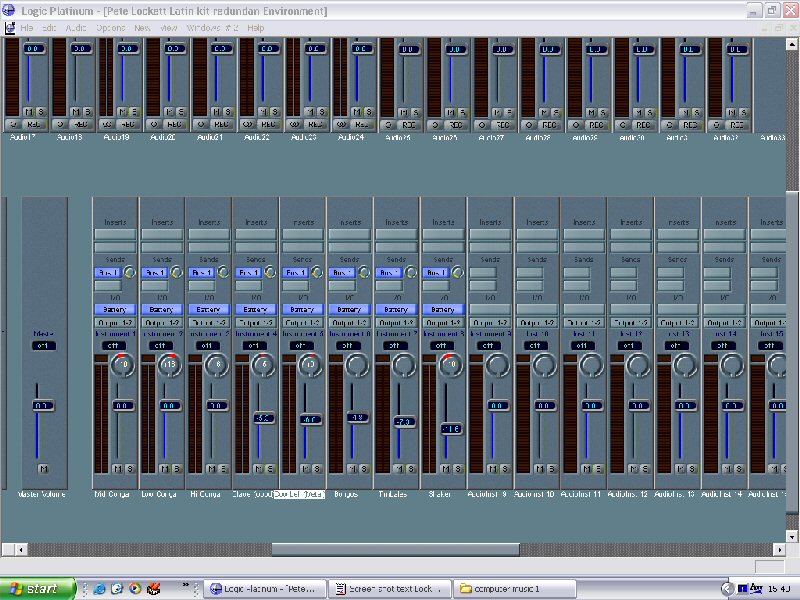Image resolution: width=800 pixels, height=600 pixels.
Task: Click the REC icon on Audio24 track
Action: [362, 125]
